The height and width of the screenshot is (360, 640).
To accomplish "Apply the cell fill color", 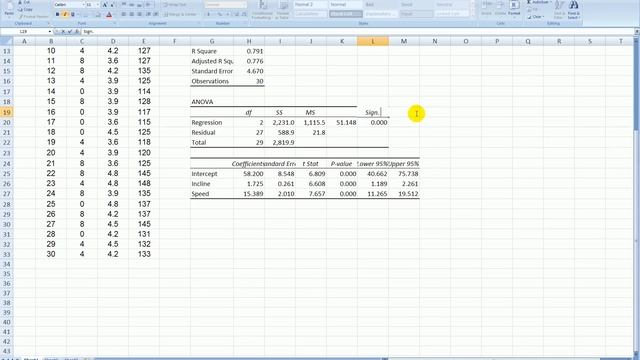I will point(98,14).
